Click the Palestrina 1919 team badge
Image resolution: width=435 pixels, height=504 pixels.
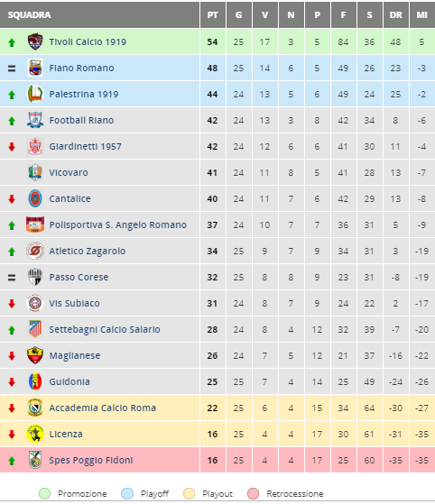click(35, 94)
